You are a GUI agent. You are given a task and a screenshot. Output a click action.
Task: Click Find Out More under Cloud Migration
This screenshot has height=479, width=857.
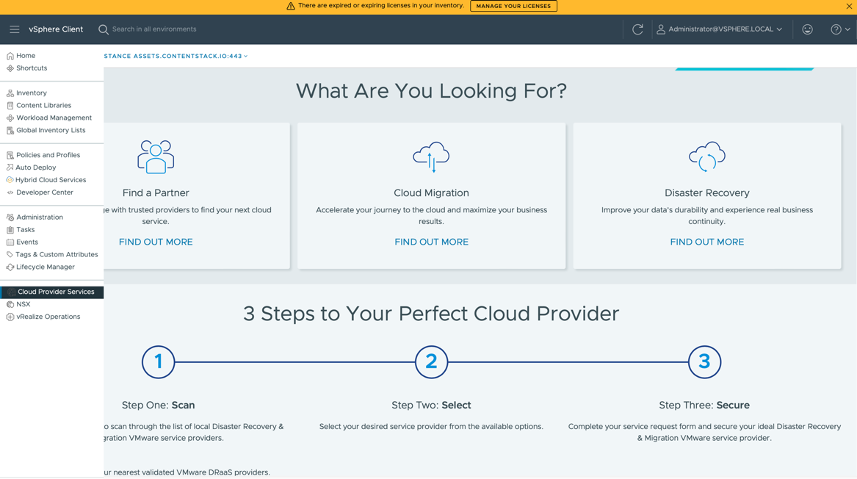coord(431,242)
